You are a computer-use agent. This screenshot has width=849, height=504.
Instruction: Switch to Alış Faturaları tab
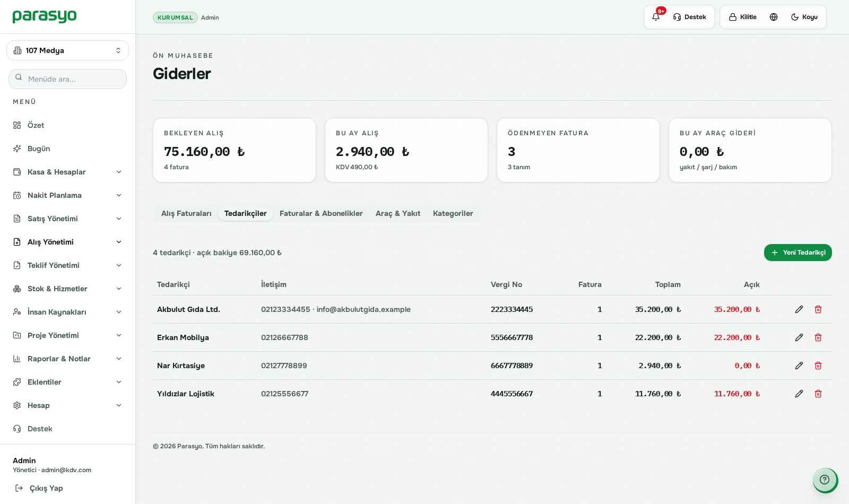tap(186, 213)
